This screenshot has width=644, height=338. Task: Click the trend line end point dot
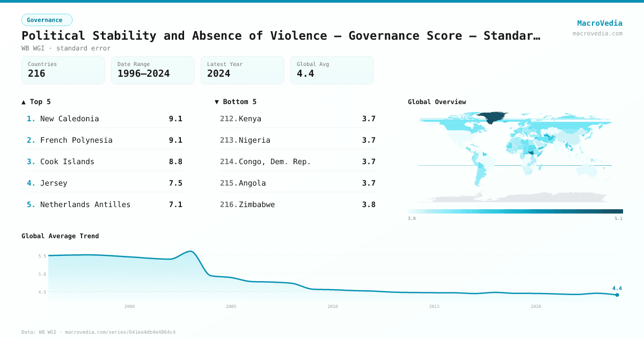coord(617,295)
